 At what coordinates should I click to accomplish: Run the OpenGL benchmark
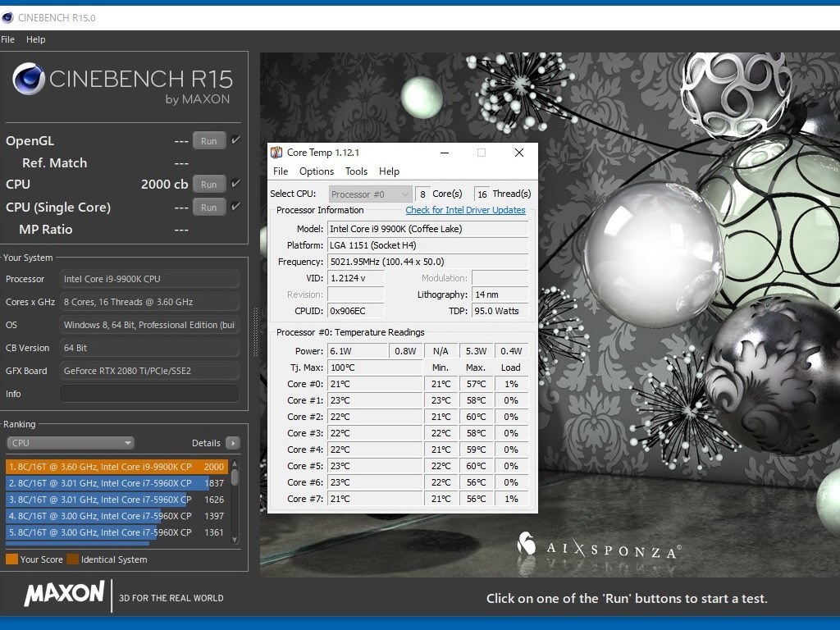[209, 141]
